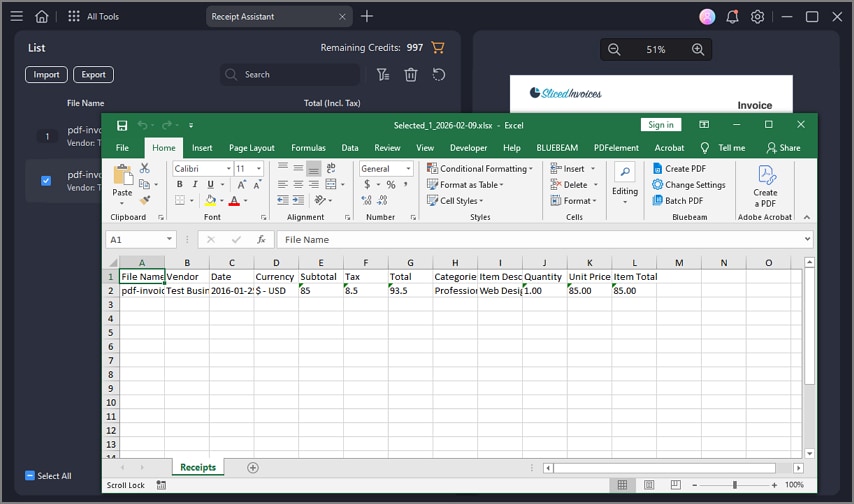Click the Import button

pos(46,75)
